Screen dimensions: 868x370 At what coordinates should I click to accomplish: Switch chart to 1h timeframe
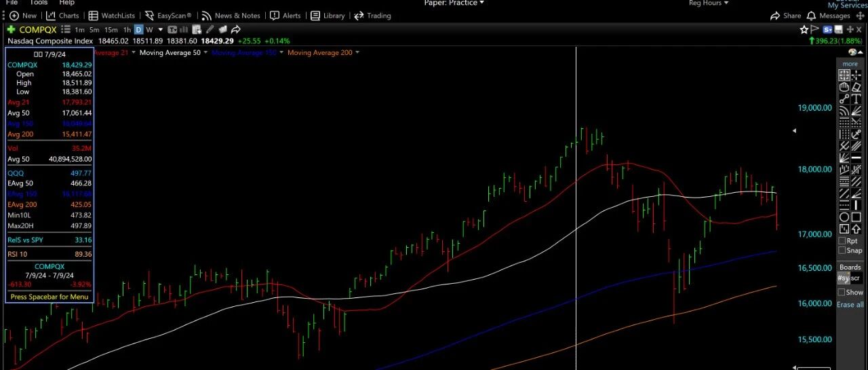point(127,29)
